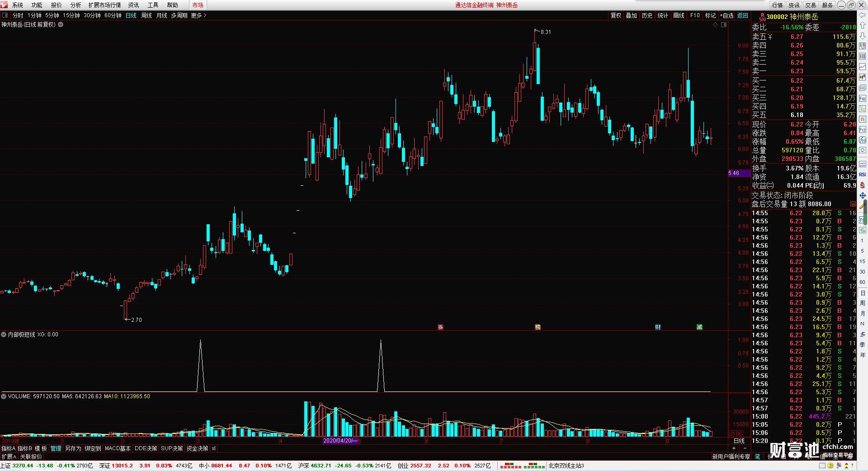This screenshot has height=471, width=868.
Task: Open the 复权 adjustment menu
Action: click(616, 15)
